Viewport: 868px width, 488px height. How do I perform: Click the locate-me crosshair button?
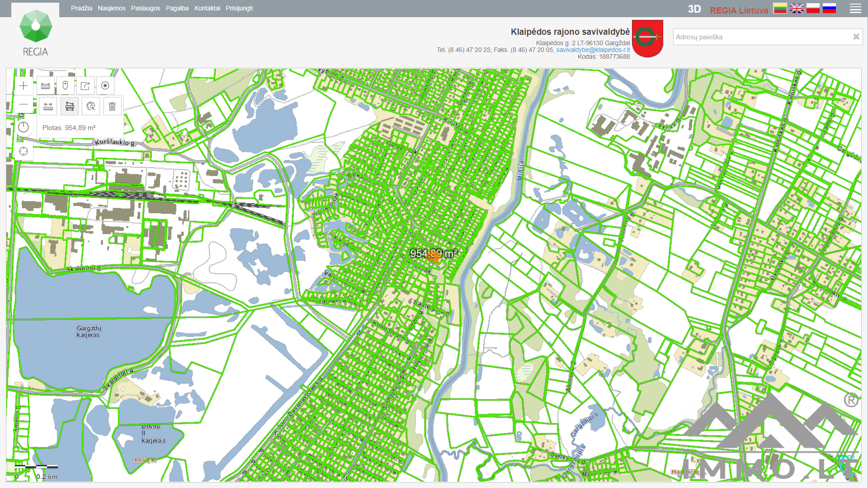point(24,151)
